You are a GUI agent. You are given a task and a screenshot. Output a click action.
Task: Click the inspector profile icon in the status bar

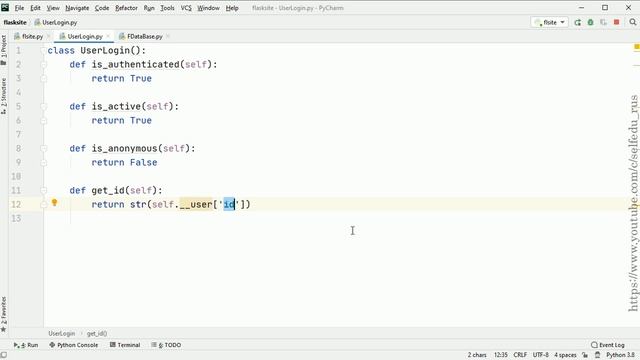pyautogui.click(x=597, y=355)
